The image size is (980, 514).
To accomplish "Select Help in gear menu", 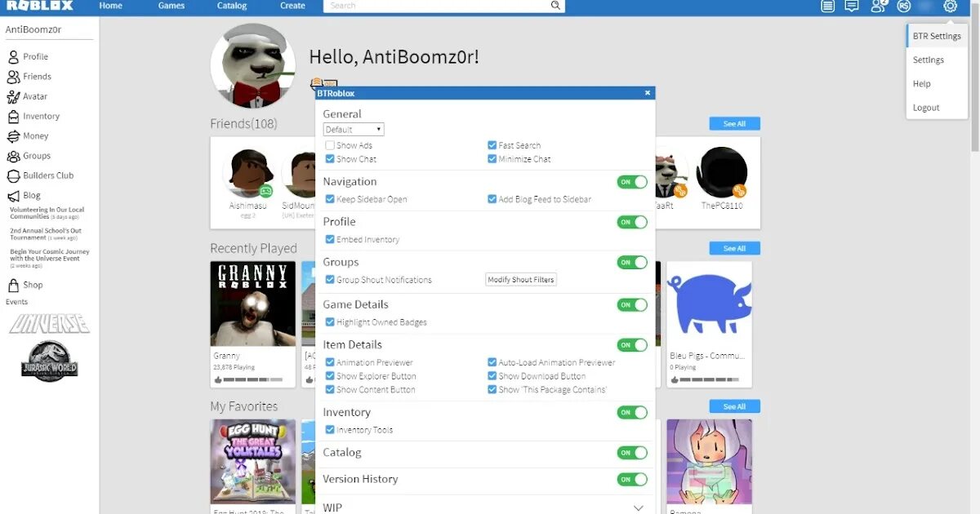I will point(937,83).
